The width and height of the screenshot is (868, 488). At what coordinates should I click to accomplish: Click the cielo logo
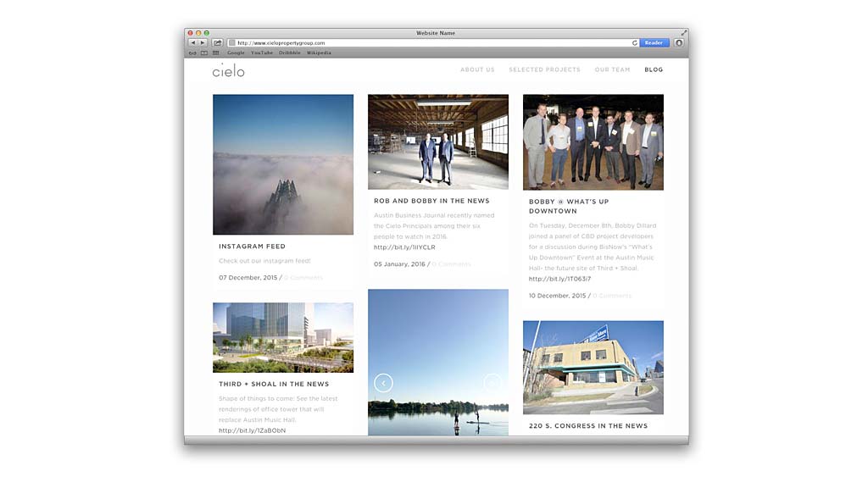[228, 70]
